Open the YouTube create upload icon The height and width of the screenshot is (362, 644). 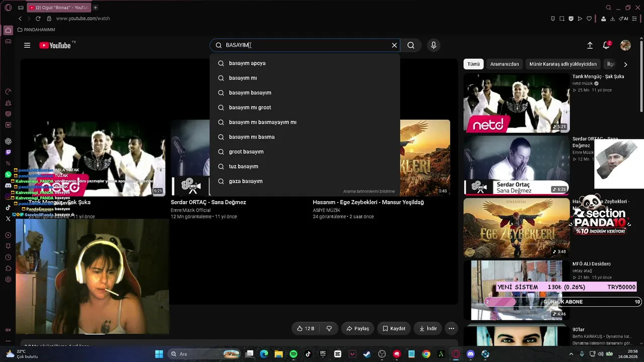(x=590, y=45)
